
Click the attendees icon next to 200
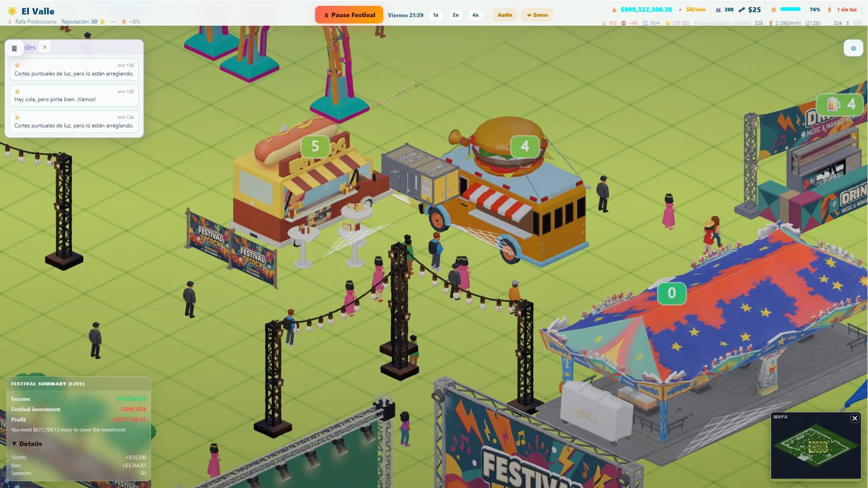[718, 9]
